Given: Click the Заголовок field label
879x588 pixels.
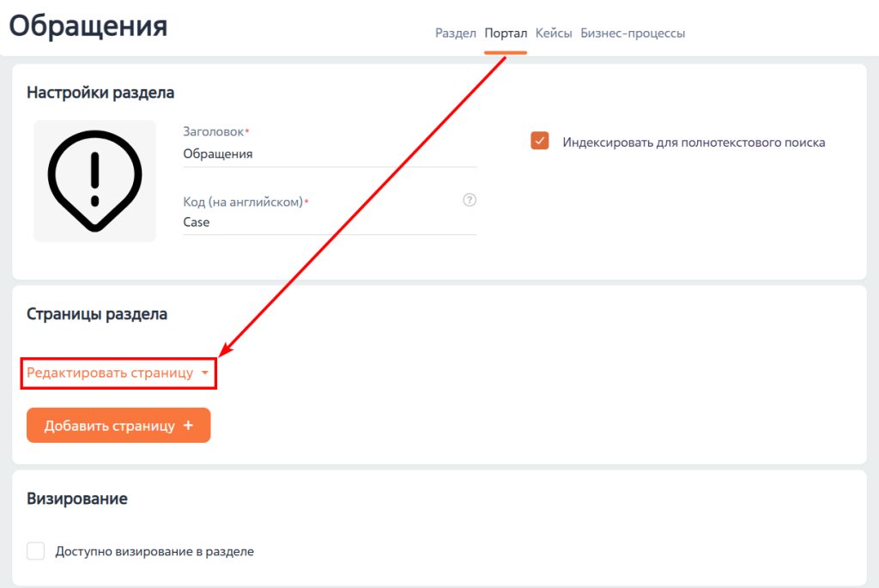Looking at the screenshot, I should 214,131.
